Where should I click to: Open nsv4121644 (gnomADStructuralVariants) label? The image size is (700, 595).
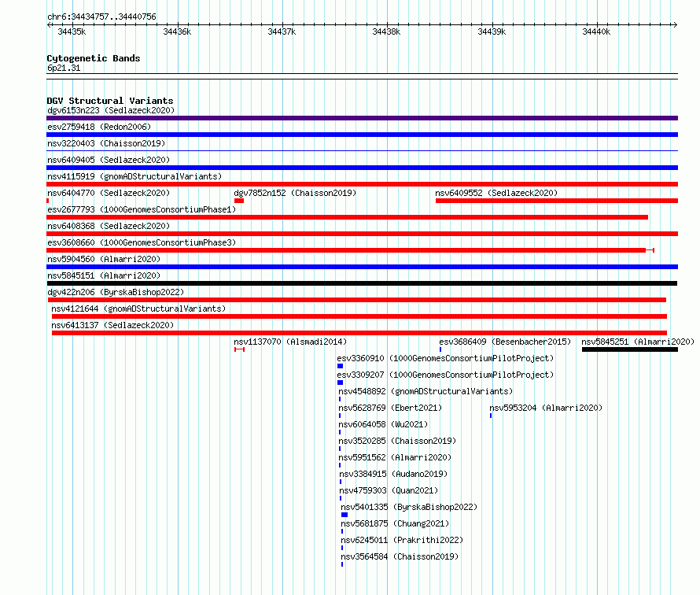coord(138,309)
